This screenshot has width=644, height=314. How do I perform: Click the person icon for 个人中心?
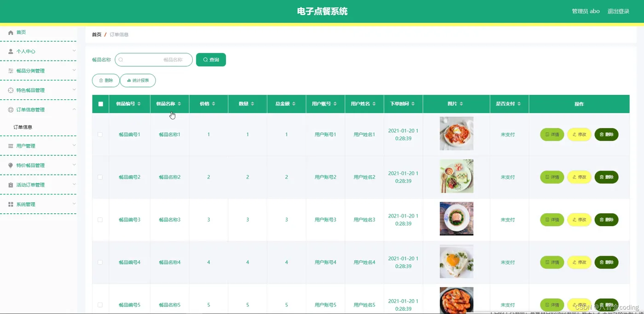[x=11, y=51]
